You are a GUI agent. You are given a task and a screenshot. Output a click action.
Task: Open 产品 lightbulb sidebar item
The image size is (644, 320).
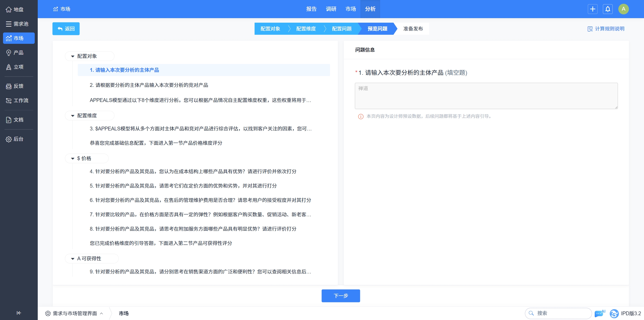pyautogui.click(x=15, y=53)
